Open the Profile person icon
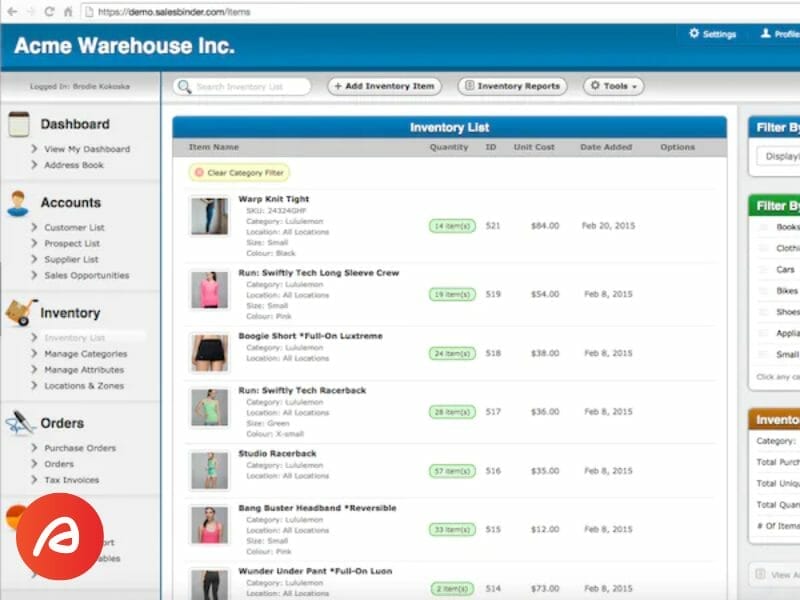This screenshot has height=600, width=800. (765, 34)
